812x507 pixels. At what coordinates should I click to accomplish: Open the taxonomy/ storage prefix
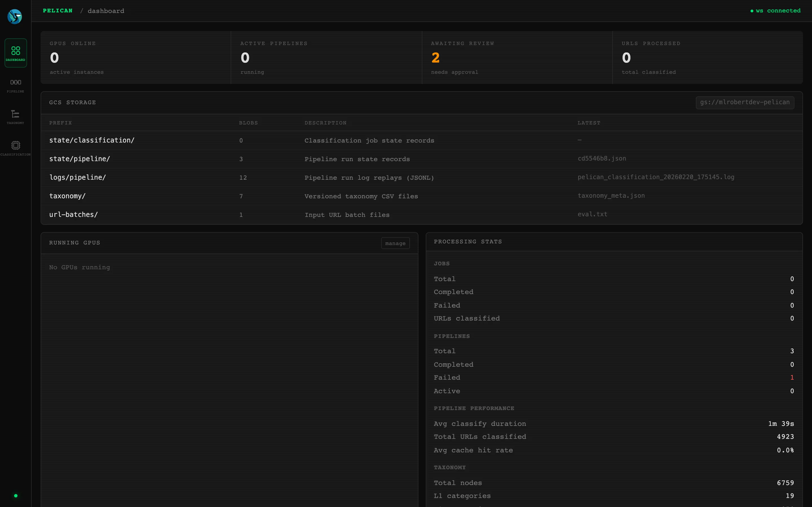67,196
